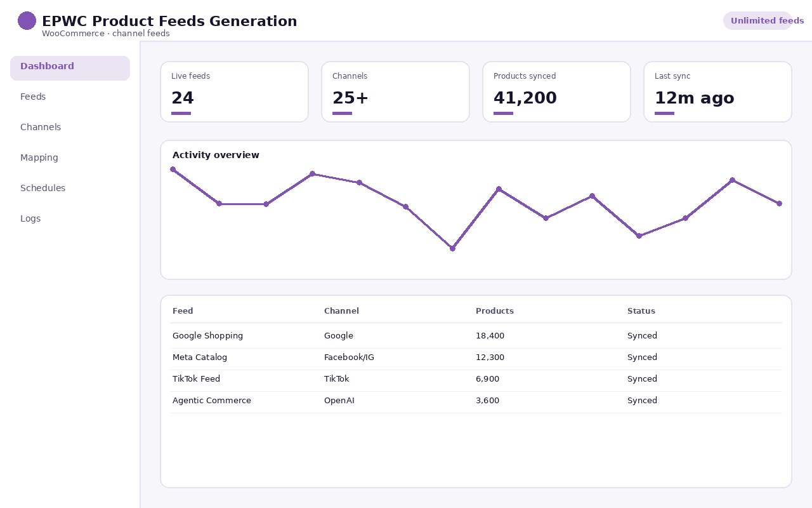
Task: Click the last data point of activity chart
Action: (779, 203)
